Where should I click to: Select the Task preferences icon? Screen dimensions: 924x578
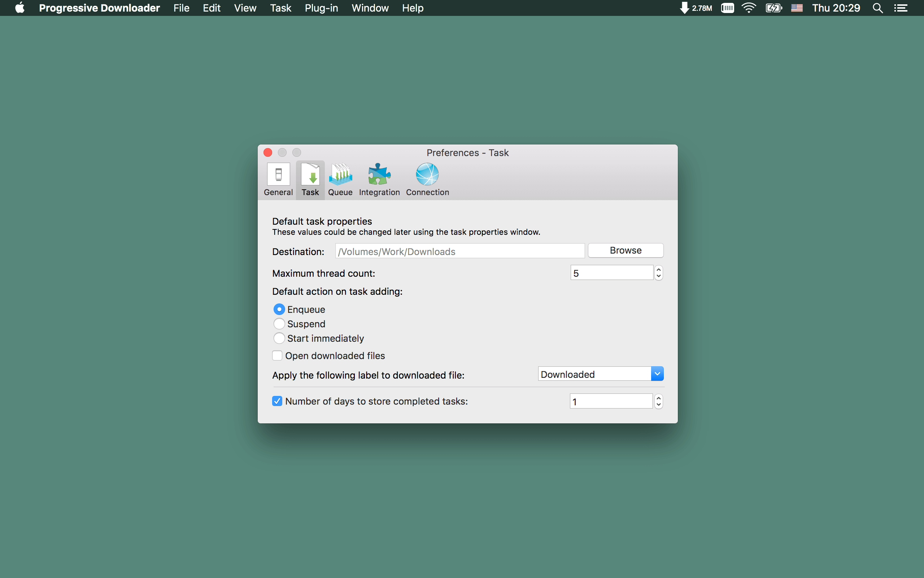coord(310,180)
